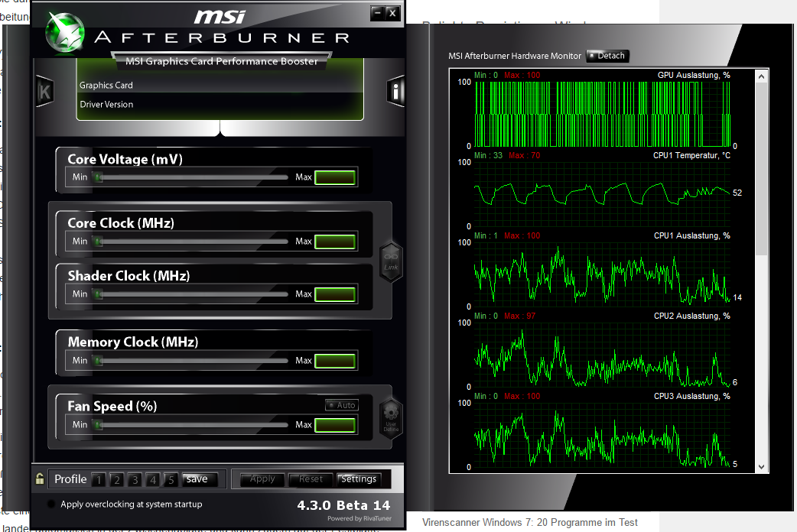Screen dimensions: 797x532
Task: Detach the Hardware Monitor panel
Action: tap(607, 56)
